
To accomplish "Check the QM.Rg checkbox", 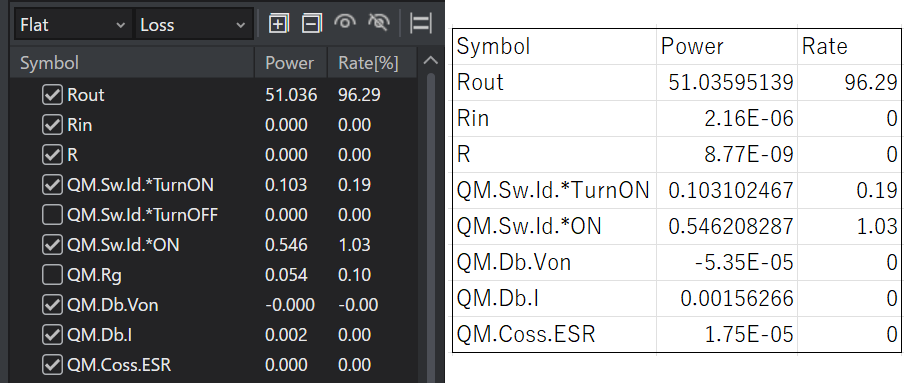I will pyautogui.click(x=52, y=275).
